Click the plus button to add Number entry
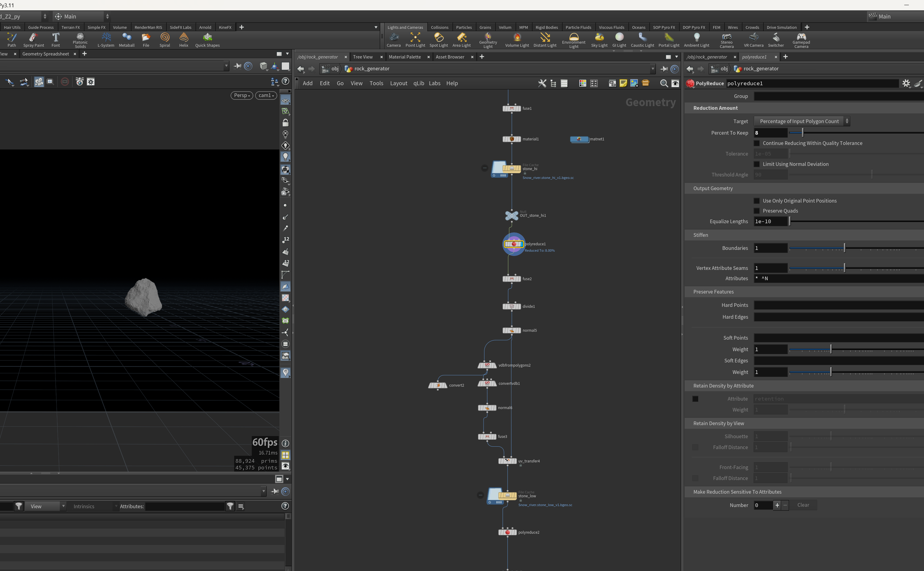924x571 pixels. 777,505
